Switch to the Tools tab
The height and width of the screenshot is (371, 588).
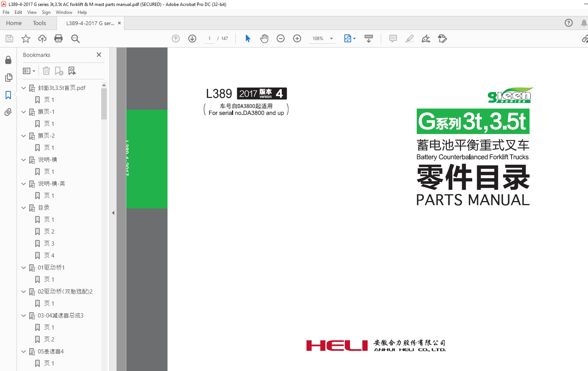coord(39,23)
